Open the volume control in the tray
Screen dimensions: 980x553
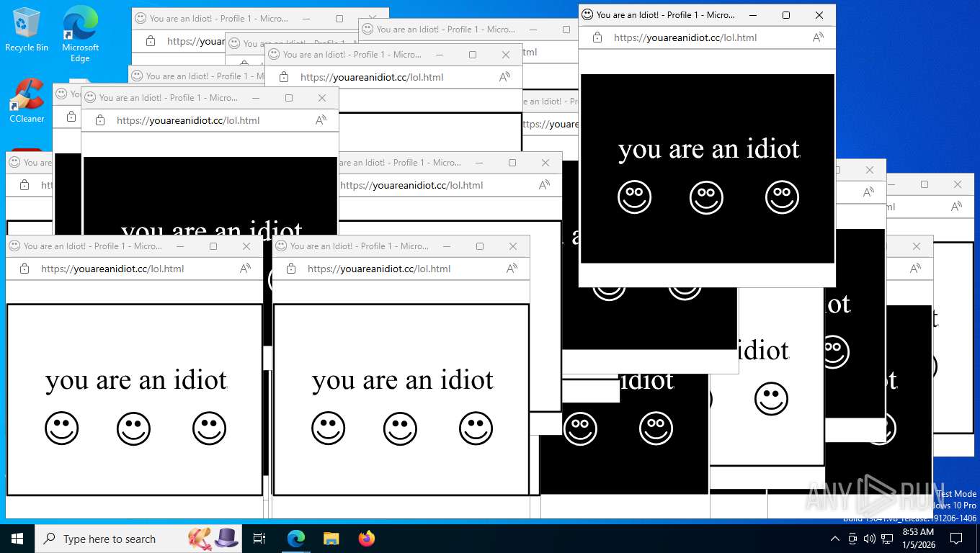click(x=869, y=539)
